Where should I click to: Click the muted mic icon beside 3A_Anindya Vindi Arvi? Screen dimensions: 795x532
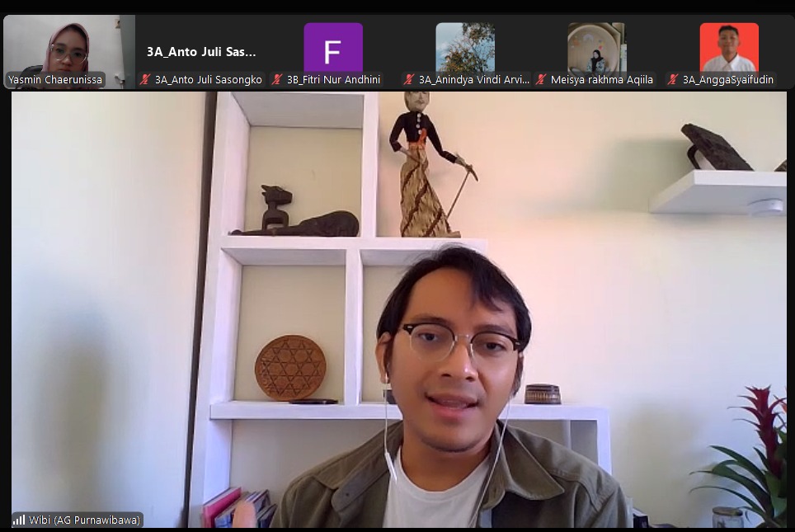tap(409, 80)
